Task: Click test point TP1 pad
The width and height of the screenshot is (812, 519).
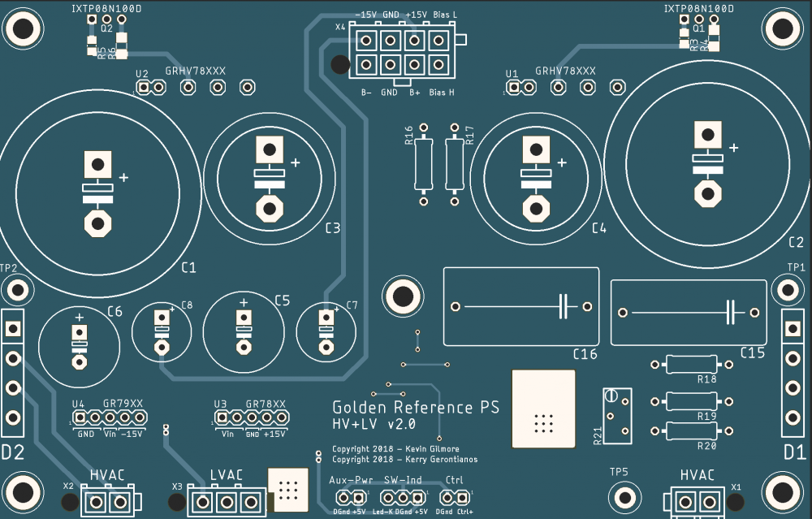Action: tap(789, 289)
